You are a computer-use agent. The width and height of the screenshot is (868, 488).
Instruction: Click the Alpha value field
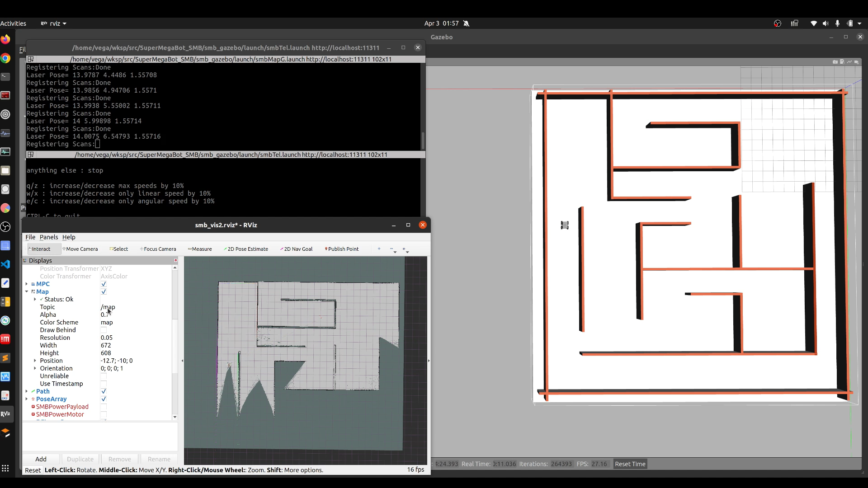[x=136, y=315]
